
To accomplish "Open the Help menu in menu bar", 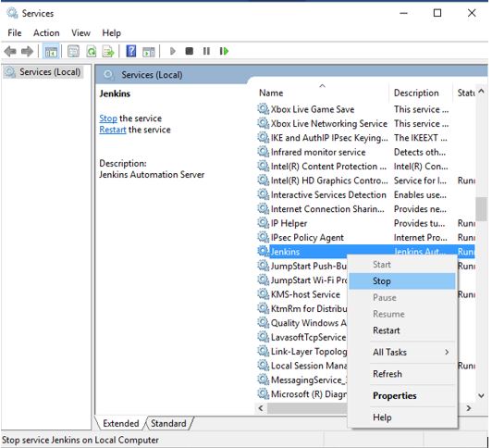I will pyautogui.click(x=111, y=33).
